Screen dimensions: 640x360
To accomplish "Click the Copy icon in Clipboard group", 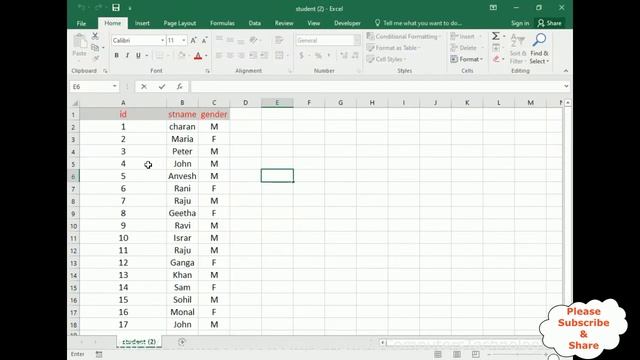I will 95,48.
